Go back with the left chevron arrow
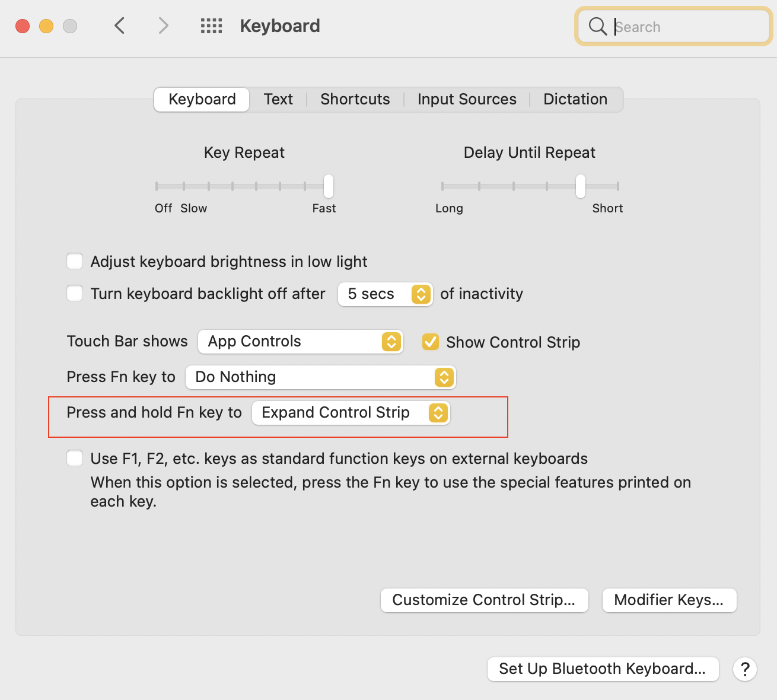 (120, 26)
